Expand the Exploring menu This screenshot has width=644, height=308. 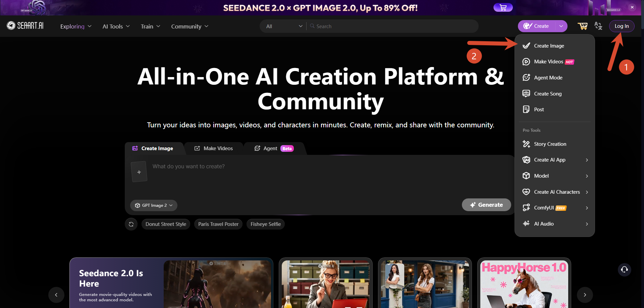pos(76,26)
